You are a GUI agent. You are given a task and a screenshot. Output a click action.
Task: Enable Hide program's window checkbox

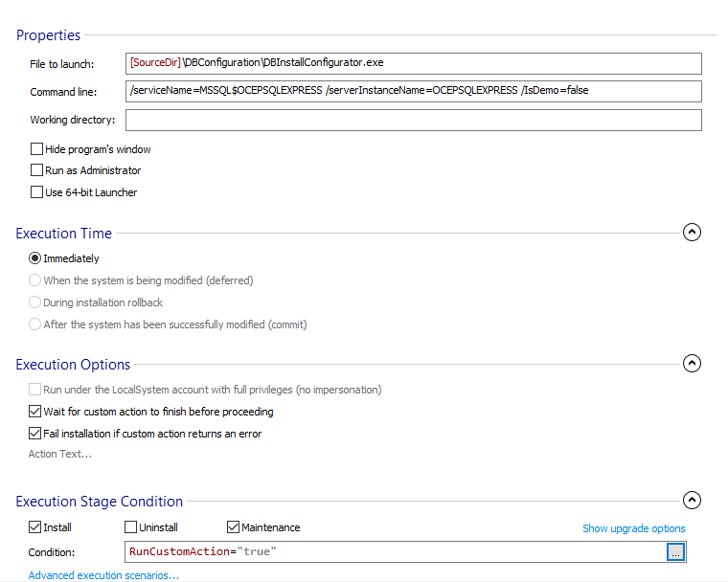(37, 149)
